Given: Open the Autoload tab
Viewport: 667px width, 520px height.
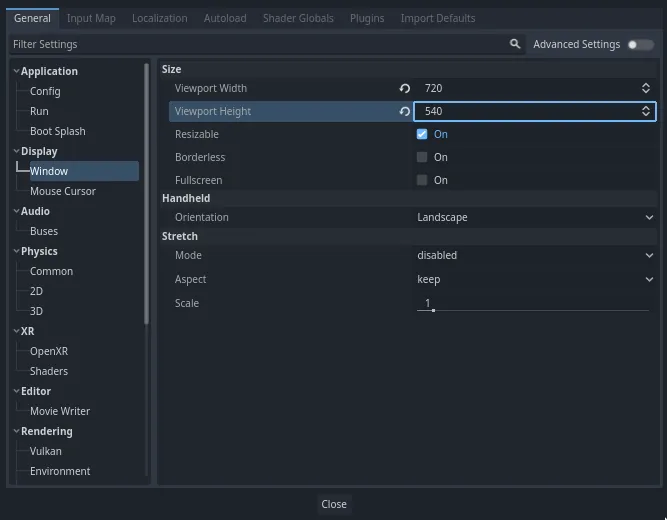Looking at the screenshot, I should tap(225, 18).
